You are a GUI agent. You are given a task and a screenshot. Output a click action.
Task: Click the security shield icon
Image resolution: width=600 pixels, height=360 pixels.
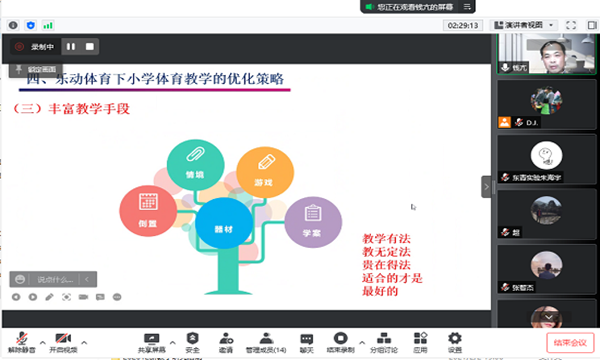click(x=31, y=25)
